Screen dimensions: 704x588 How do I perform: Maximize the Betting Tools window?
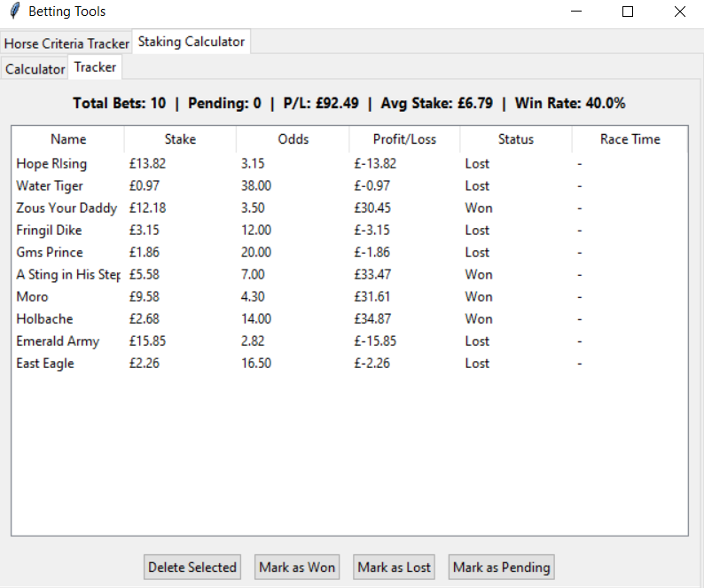tap(628, 12)
